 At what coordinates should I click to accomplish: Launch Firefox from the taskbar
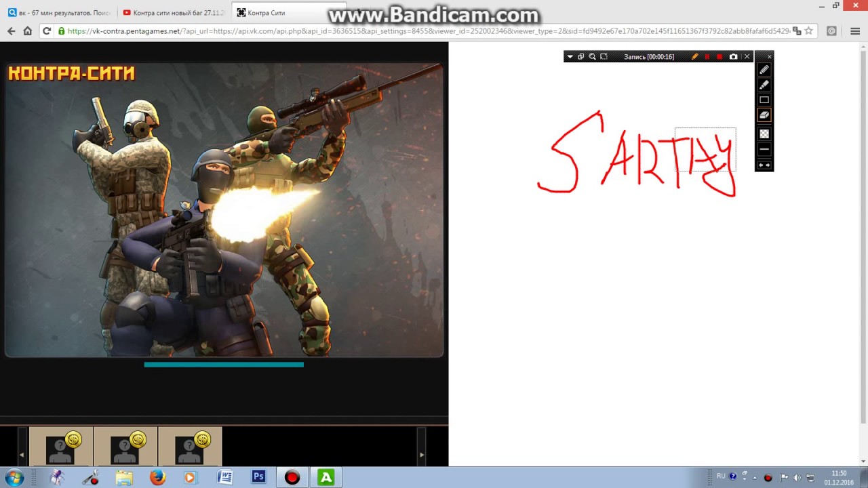pos(157,477)
